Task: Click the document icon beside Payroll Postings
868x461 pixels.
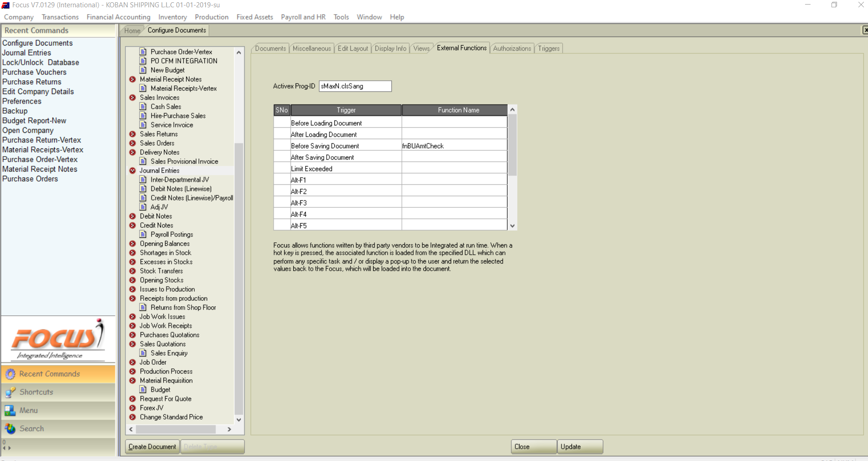Action: tap(143, 234)
